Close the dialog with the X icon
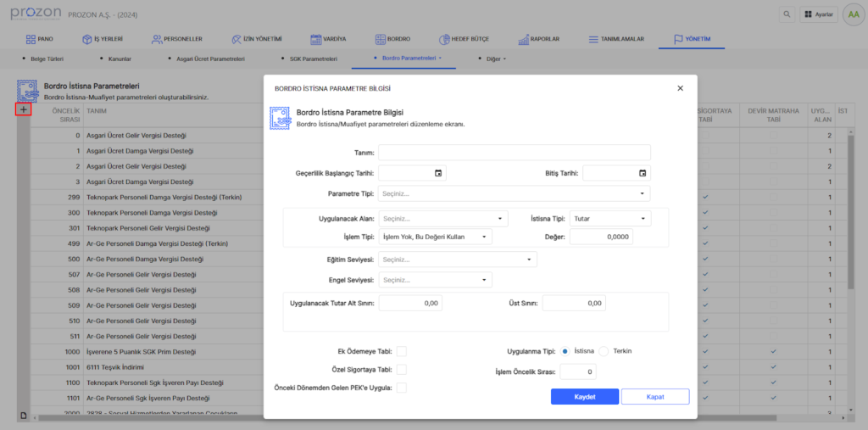 (680, 88)
